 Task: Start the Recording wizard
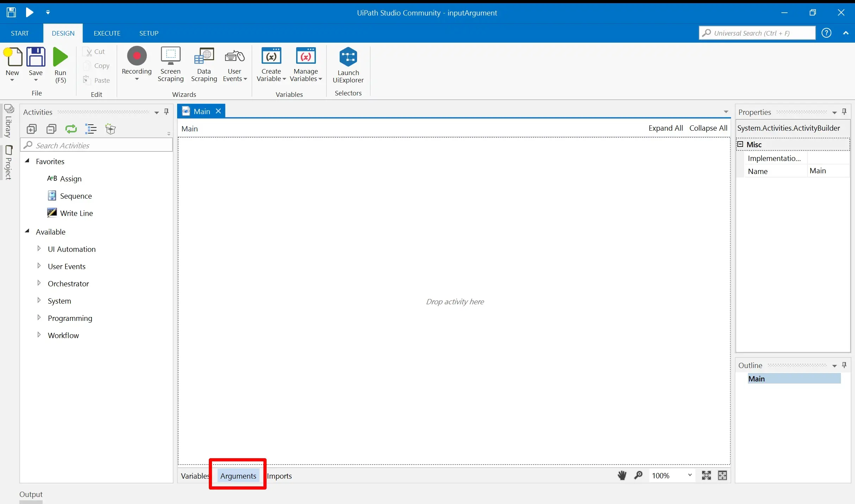[137, 63]
